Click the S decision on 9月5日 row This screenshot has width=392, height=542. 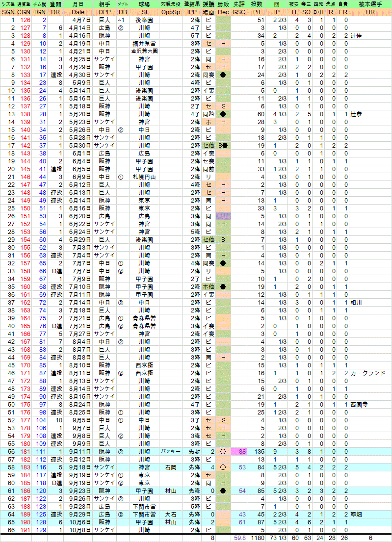[x=223, y=420]
